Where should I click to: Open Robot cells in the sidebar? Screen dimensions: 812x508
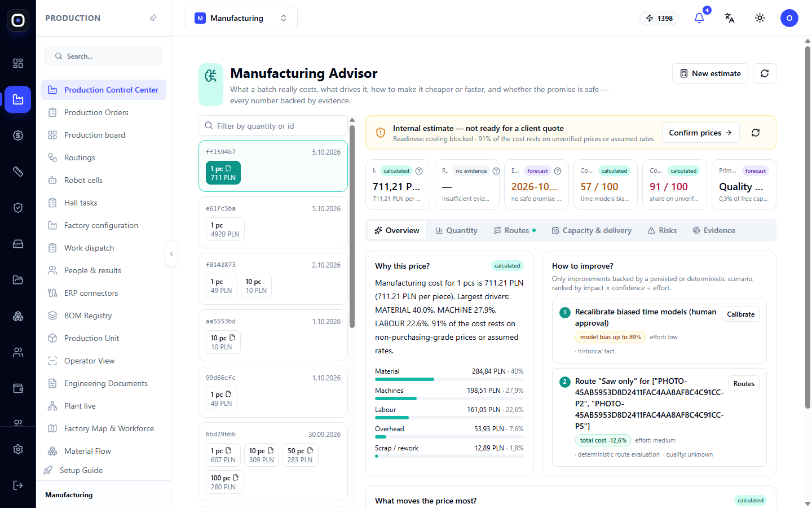coord(103,180)
